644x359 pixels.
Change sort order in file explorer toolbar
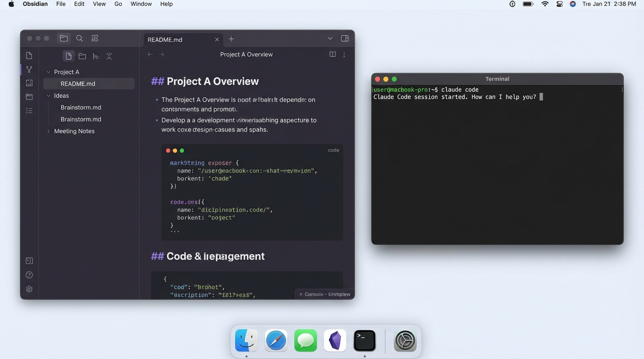click(x=95, y=56)
